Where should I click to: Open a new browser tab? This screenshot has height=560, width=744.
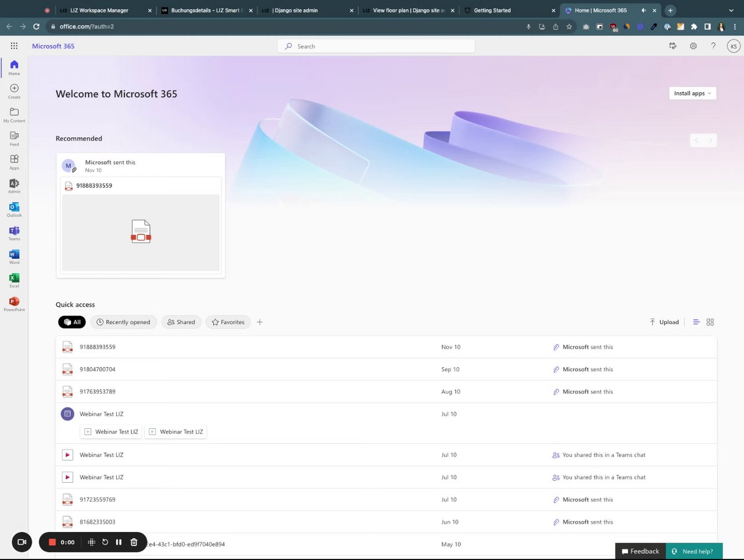click(x=670, y=10)
